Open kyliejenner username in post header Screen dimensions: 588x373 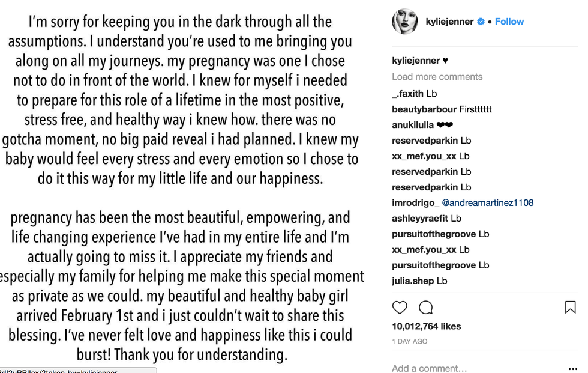coord(449,22)
